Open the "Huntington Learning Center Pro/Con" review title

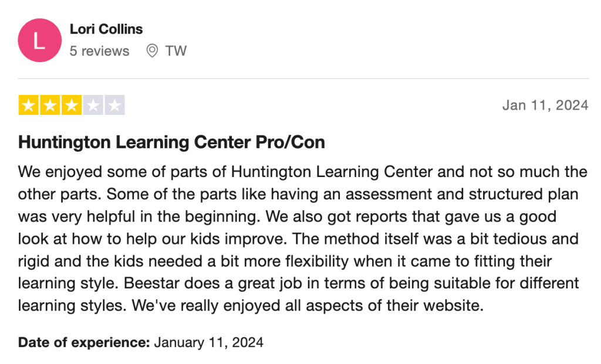(171, 142)
